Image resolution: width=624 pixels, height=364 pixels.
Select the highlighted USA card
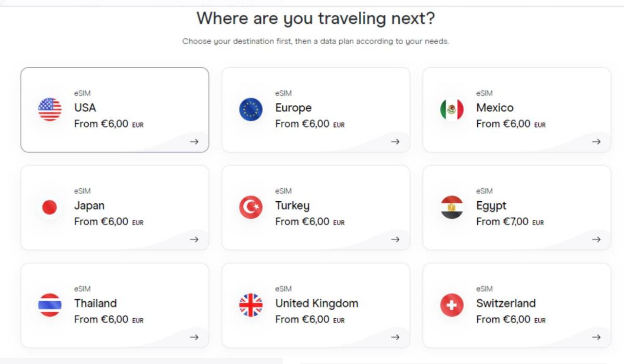coord(115,109)
